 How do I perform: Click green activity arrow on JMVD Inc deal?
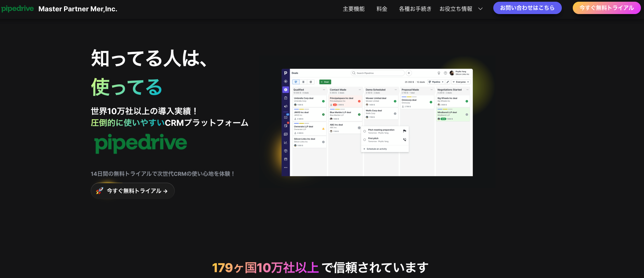323,114
